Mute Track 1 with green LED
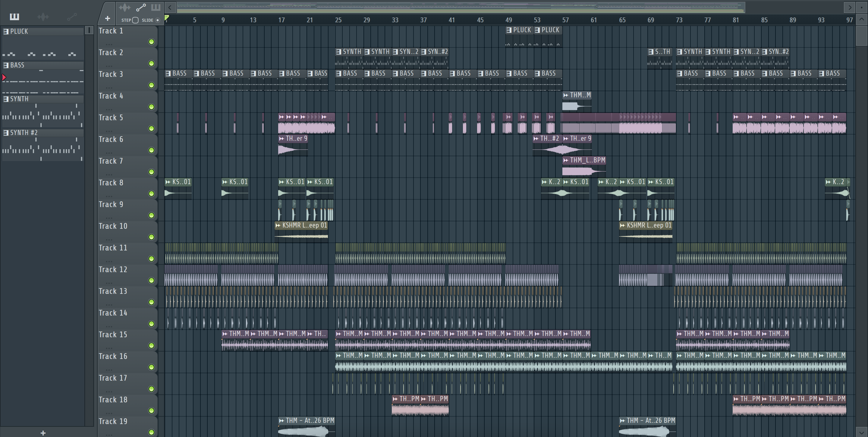Viewport: 868px width, 437px height. click(151, 42)
